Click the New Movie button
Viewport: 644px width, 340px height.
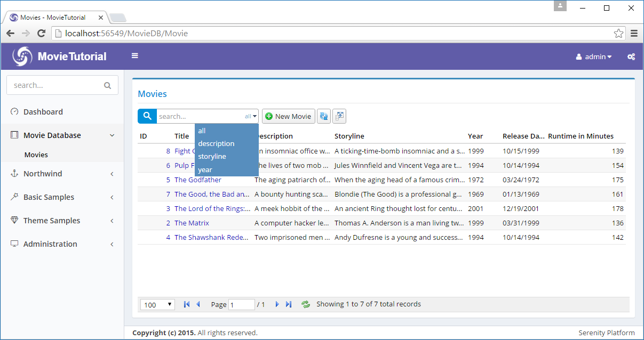click(288, 116)
